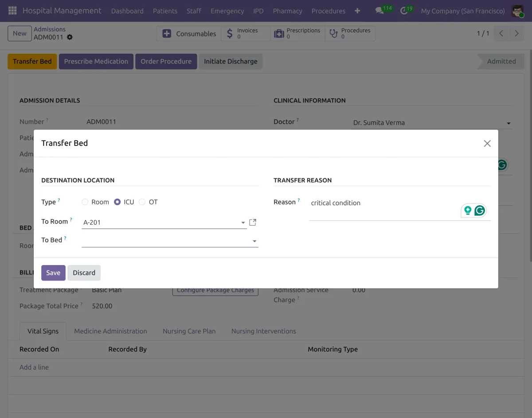Close the Transfer Bed dialog

click(487, 143)
